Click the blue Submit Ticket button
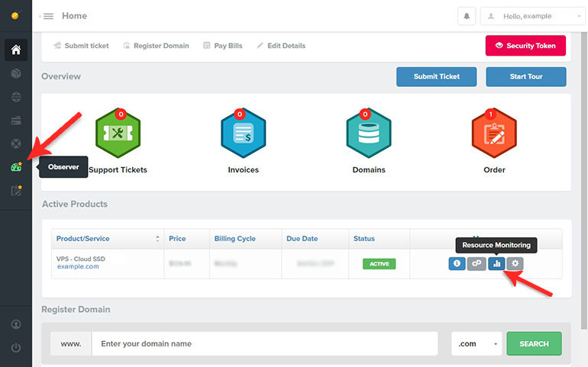The width and height of the screenshot is (588, 367). coord(437,76)
